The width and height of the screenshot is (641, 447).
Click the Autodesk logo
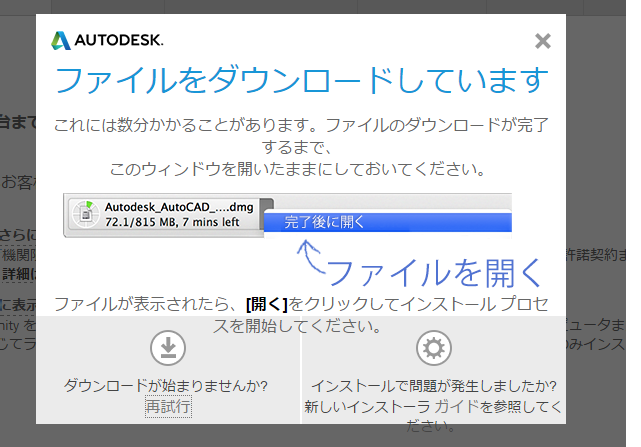coord(107,40)
